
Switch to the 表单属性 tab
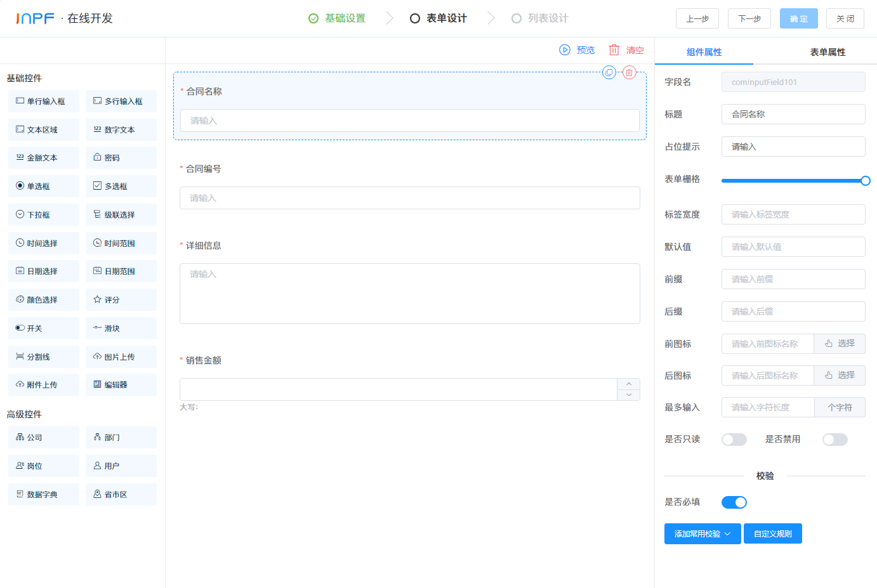coord(827,51)
